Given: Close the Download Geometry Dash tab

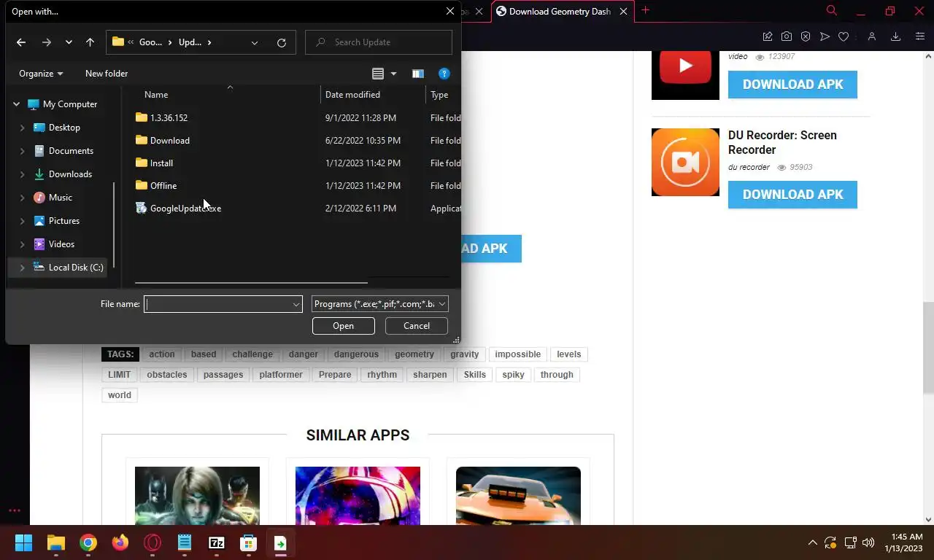Looking at the screenshot, I should [623, 11].
